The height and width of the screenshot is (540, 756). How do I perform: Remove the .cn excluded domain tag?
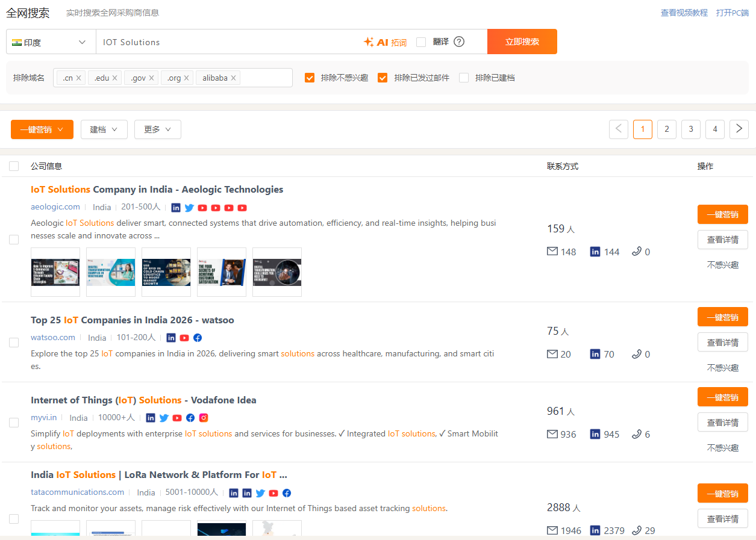[78, 78]
